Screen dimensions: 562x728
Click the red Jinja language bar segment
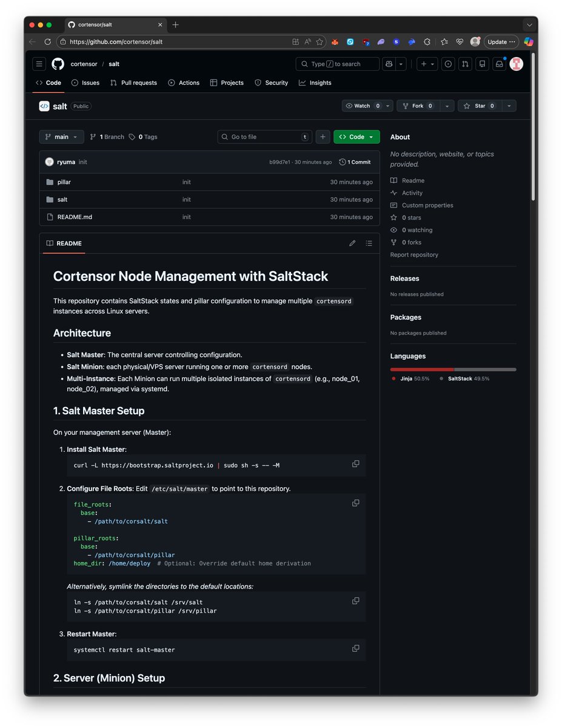422,369
